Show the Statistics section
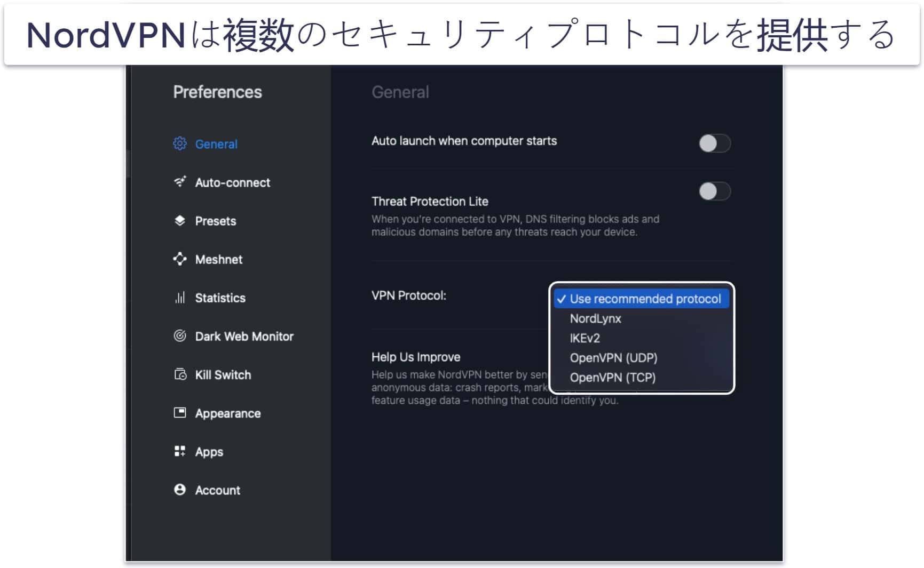 (x=220, y=298)
